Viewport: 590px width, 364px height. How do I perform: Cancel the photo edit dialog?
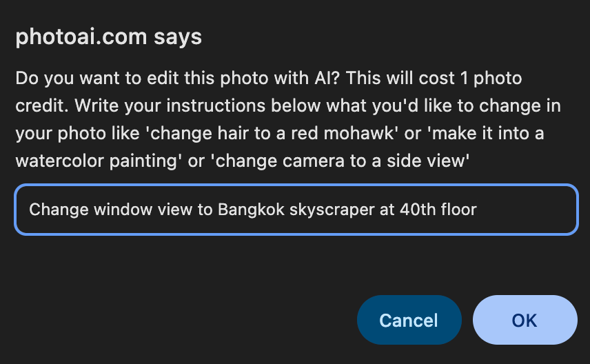tap(409, 320)
